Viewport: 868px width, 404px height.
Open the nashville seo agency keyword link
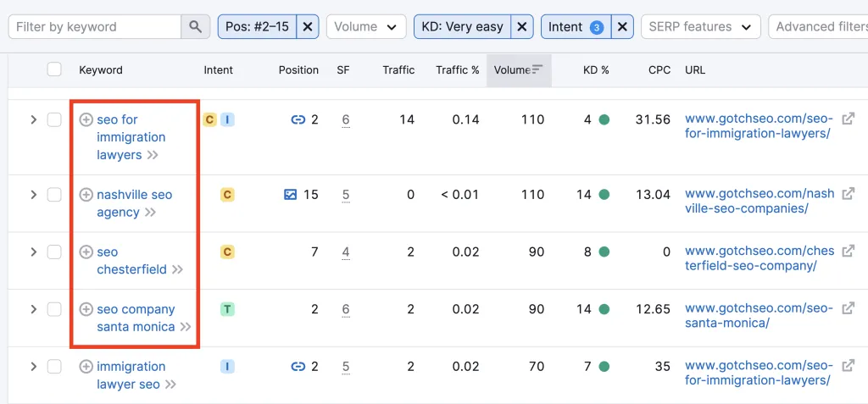click(x=134, y=203)
